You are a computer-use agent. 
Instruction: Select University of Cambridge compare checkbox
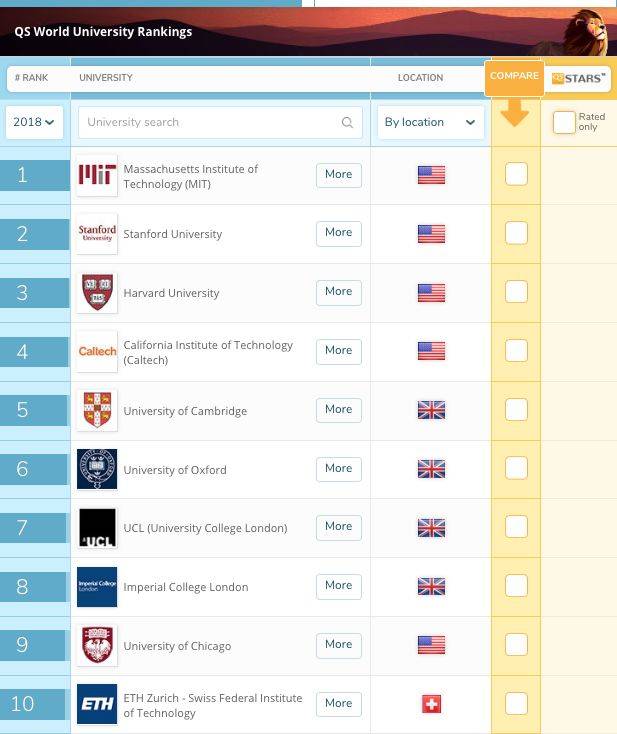[x=516, y=410]
